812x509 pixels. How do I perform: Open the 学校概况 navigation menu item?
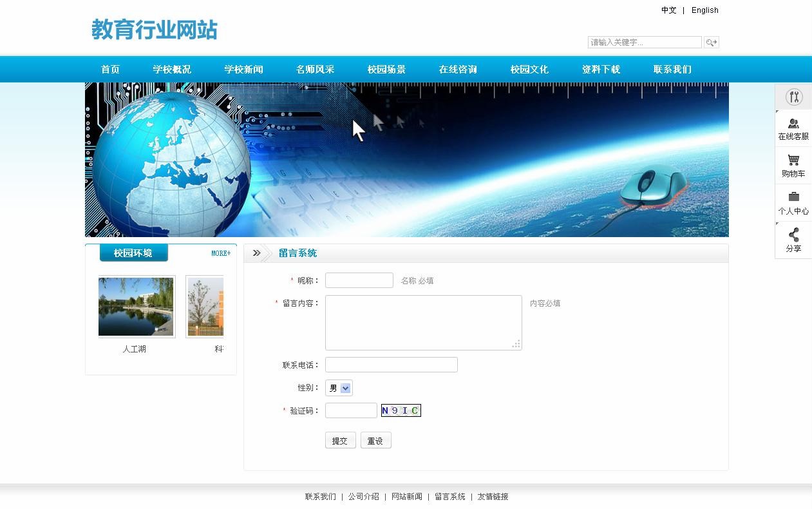[172, 70]
